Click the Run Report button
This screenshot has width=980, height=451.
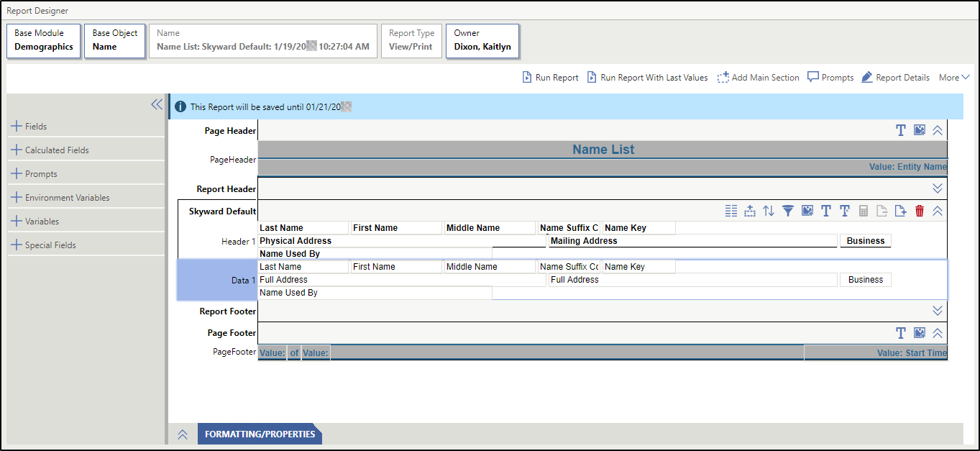[x=550, y=77]
